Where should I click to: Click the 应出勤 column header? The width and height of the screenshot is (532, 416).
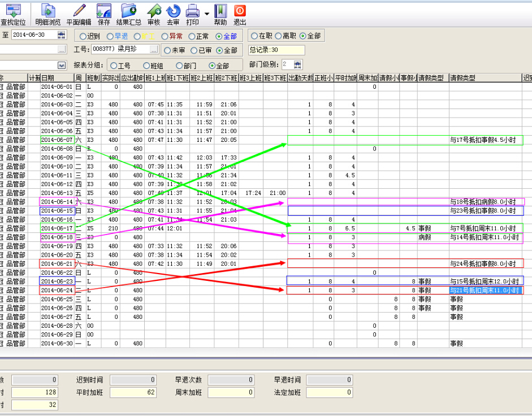(x=132, y=77)
